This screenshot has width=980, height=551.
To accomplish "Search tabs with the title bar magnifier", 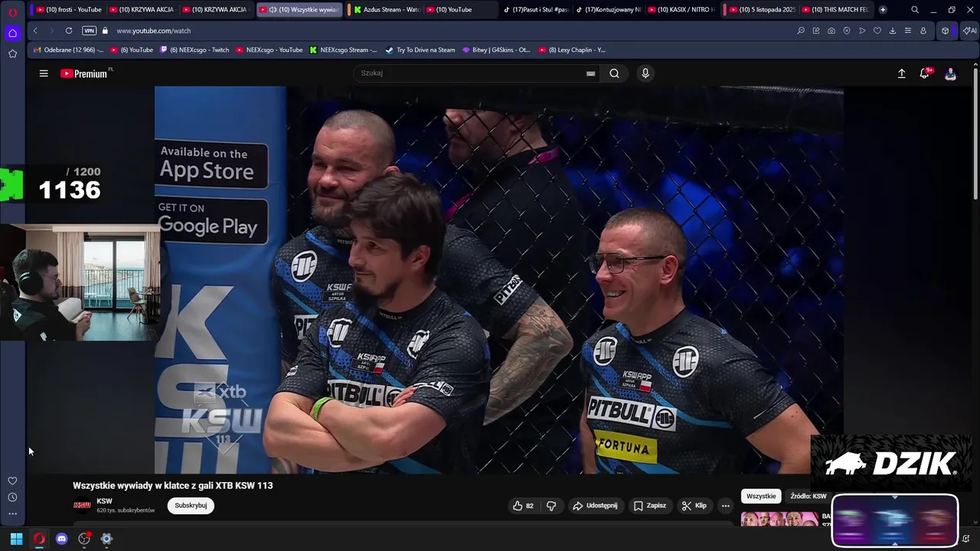I will click(915, 10).
